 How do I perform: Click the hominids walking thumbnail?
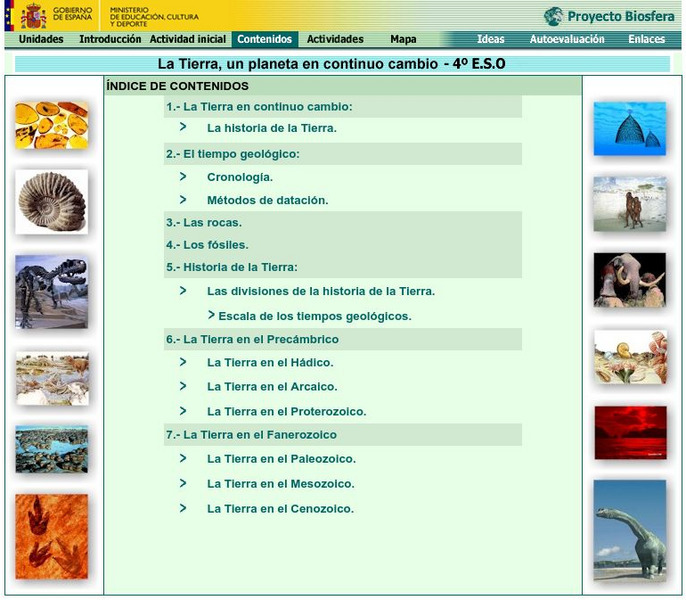coord(630,204)
